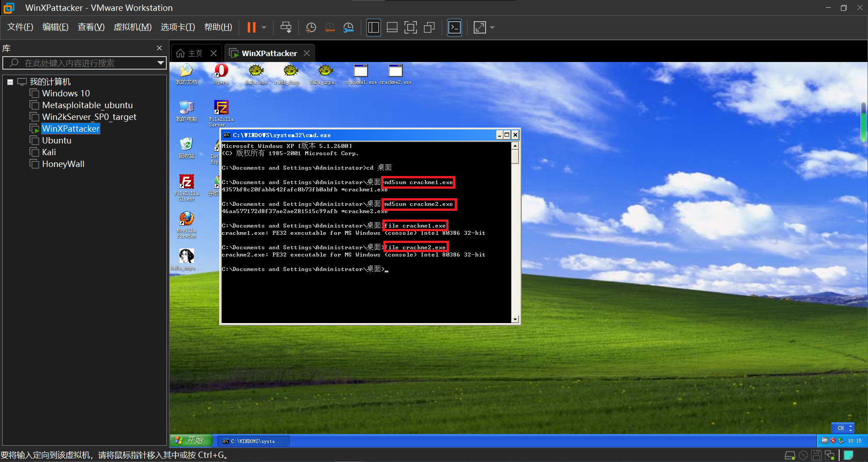This screenshot has height=462, width=868.
Task: Close the 库 library panel
Action: pos(159,48)
